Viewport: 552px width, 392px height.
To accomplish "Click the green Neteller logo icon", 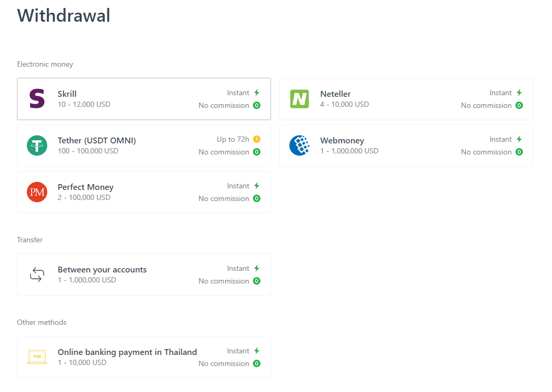I will 300,99.
